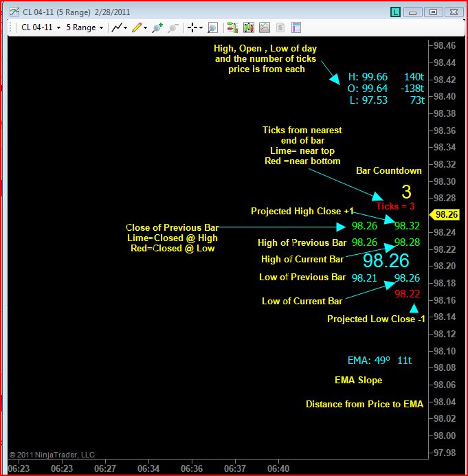Click the 'Low of Current Bar' label
This screenshot has width=468, height=476.
(302, 301)
